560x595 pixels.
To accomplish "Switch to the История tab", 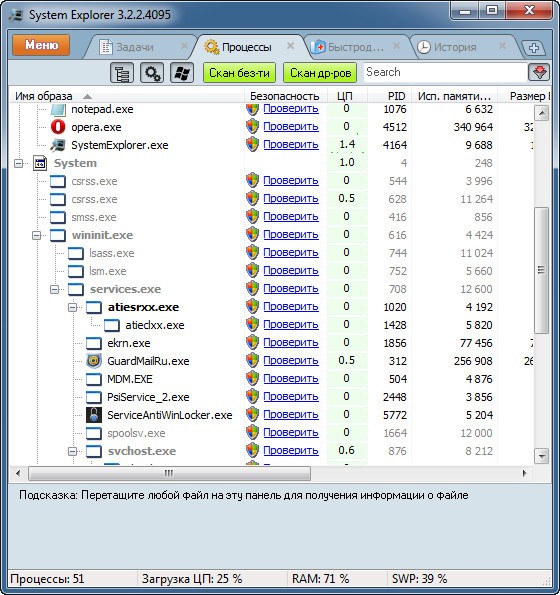I will 455,47.
